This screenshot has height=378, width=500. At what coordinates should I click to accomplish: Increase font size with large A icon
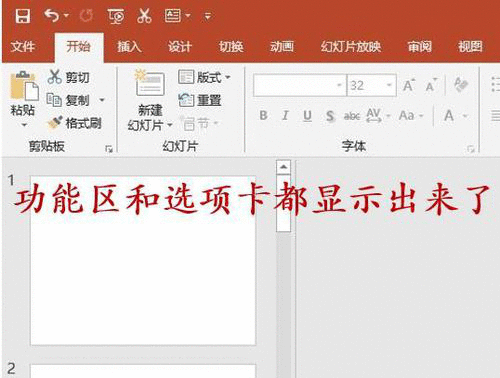pos(409,85)
